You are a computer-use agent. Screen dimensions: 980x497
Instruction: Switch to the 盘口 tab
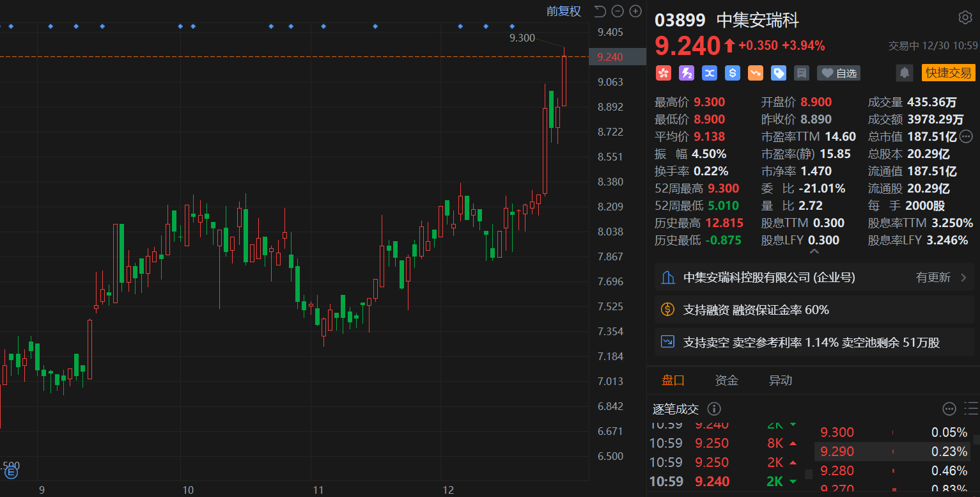pos(673,381)
